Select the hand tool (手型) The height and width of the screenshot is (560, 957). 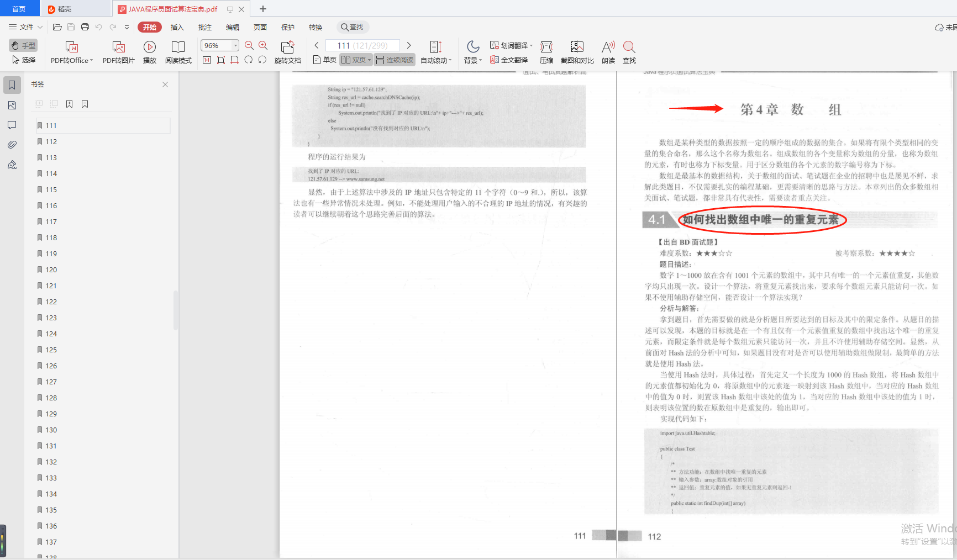[x=24, y=45]
